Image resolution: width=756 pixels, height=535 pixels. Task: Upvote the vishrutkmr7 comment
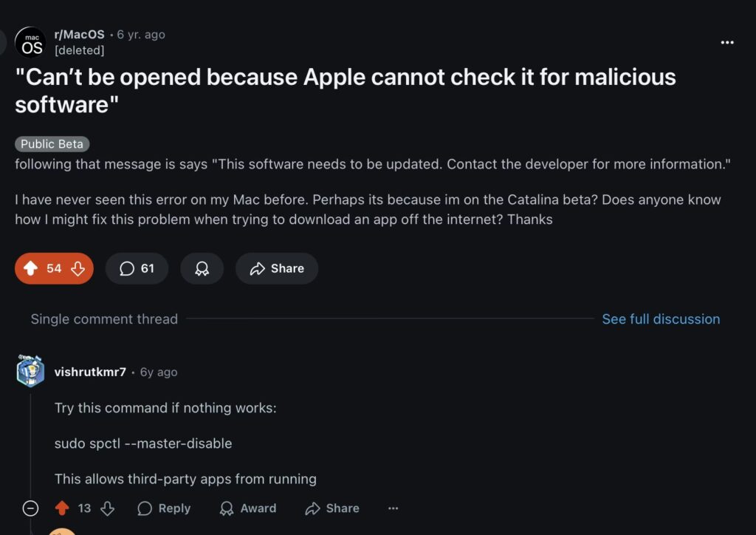pos(62,508)
